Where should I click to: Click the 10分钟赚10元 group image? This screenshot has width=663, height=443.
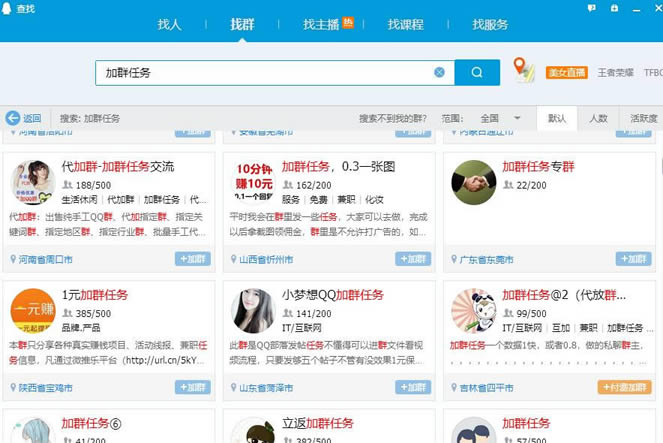[253, 183]
